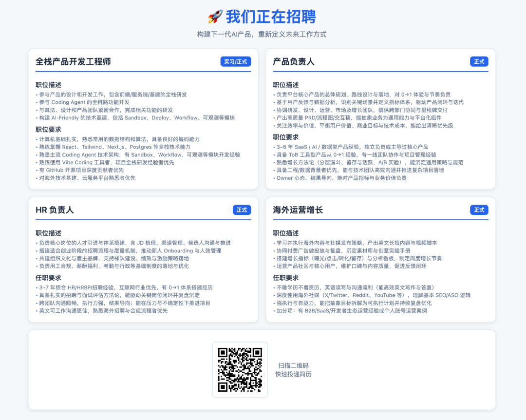Click line 参与 Coding Agent 的全链路功能开发
This screenshot has width=526, height=420.
84,102
